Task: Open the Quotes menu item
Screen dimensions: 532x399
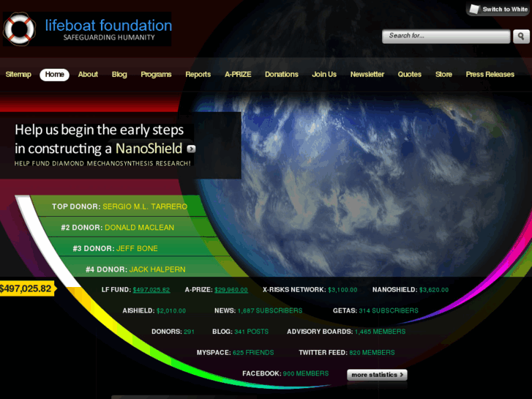Action: pyautogui.click(x=410, y=75)
